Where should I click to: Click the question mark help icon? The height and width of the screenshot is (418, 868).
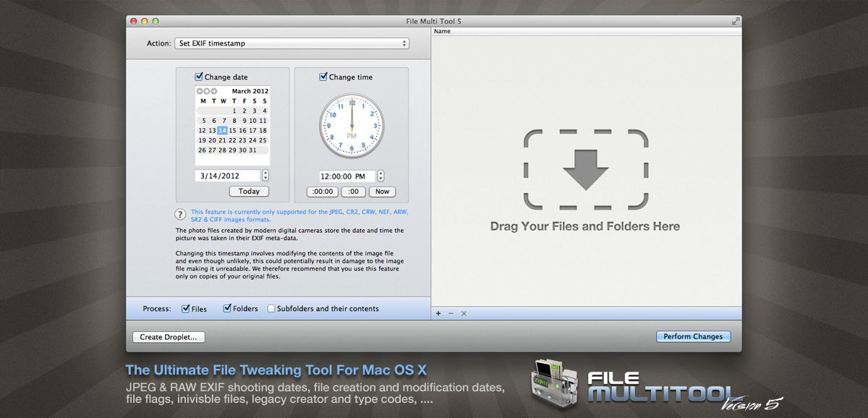180,214
